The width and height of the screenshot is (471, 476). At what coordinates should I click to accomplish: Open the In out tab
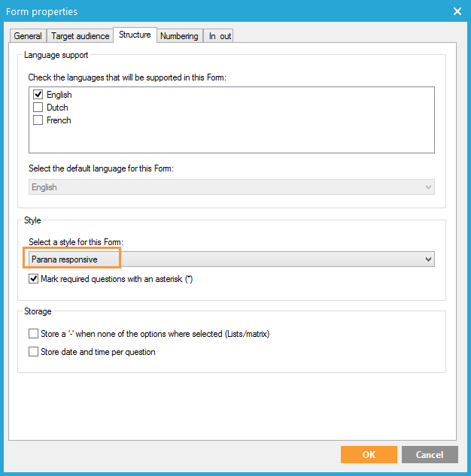220,36
